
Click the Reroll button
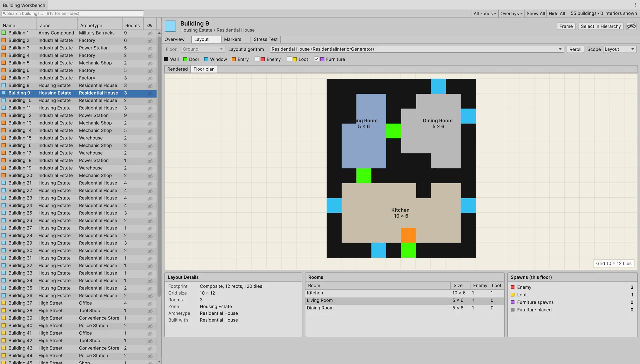[x=575, y=49]
